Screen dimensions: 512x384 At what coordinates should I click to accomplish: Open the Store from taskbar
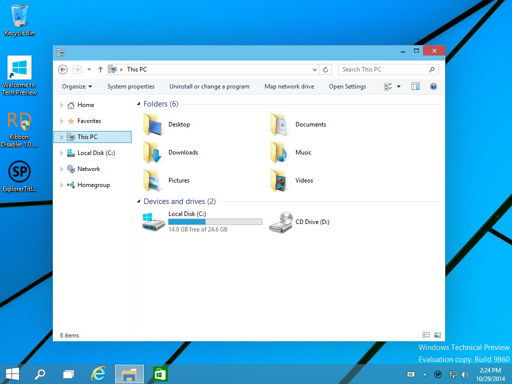tap(160, 374)
